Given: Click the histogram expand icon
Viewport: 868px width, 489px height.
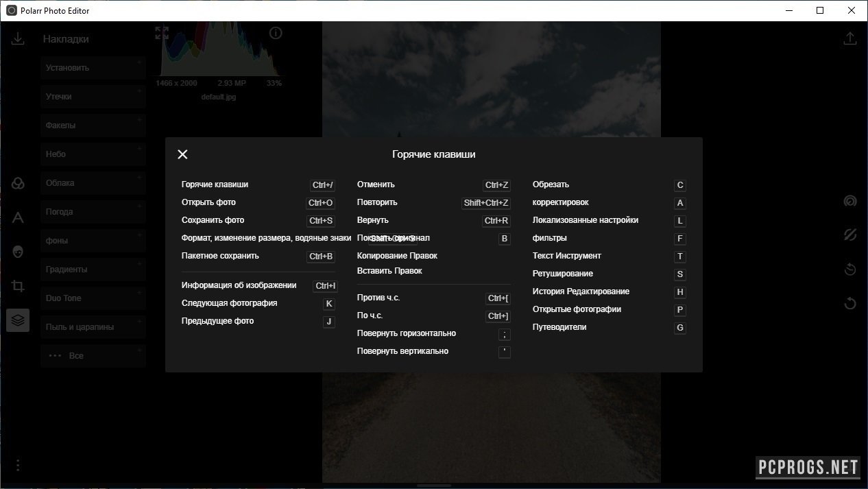Looking at the screenshot, I should [x=162, y=33].
